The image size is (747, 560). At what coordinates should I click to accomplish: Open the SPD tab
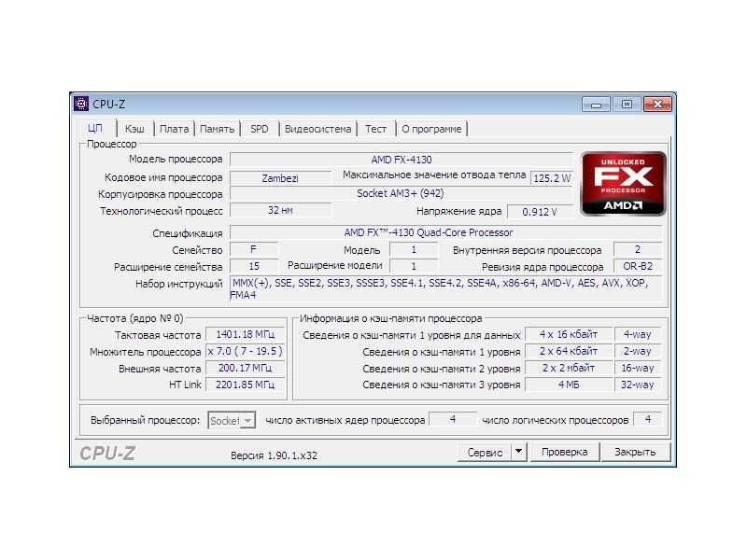260,129
